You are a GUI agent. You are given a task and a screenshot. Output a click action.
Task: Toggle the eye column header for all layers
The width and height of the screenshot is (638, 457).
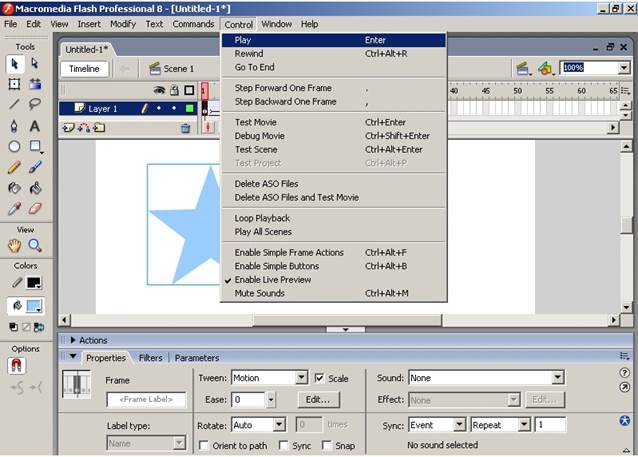(159, 90)
